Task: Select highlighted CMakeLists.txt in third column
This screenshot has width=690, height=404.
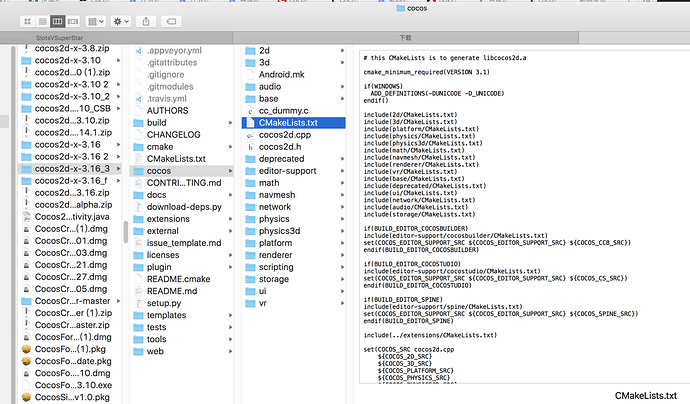Action: pyautogui.click(x=294, y=123)
